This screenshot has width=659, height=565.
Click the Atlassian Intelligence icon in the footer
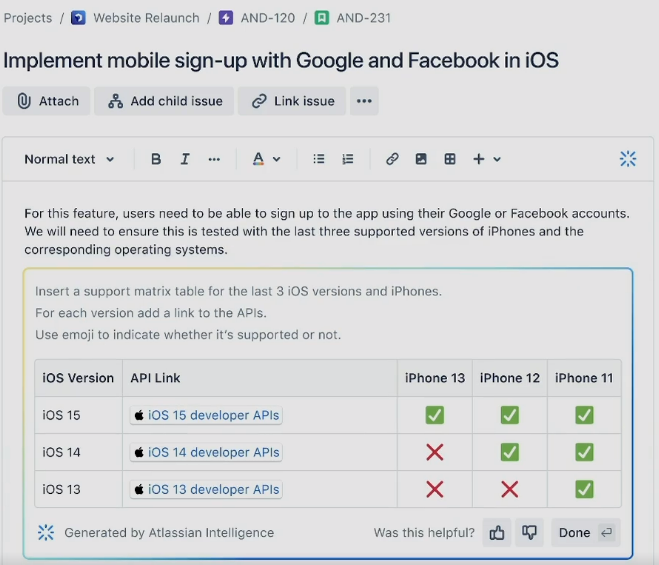tap(46, 533)
